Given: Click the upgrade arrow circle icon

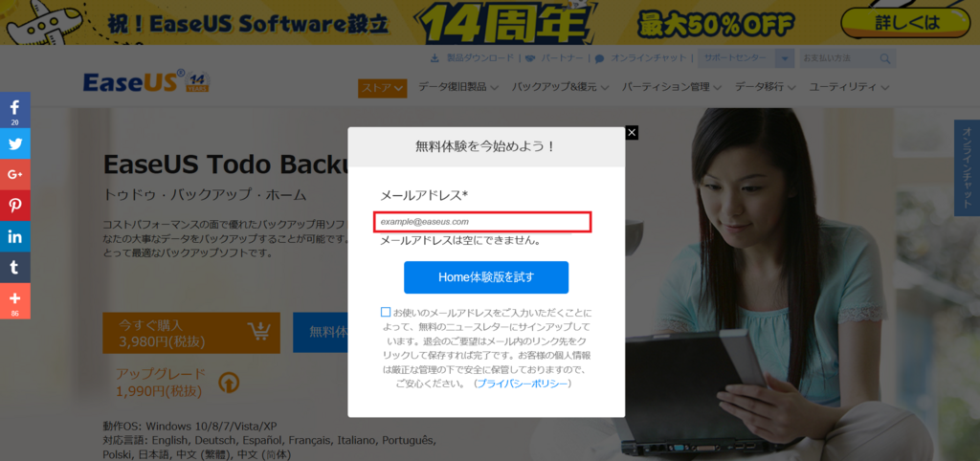Looking at the screenshot, I should pyautogui.click(x=229, y=383).
